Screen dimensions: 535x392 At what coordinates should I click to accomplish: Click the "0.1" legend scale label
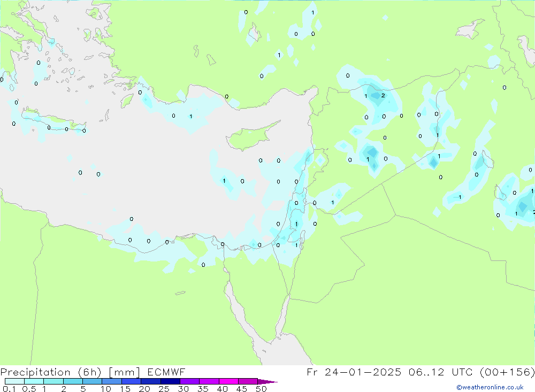[x=9, y=389]
